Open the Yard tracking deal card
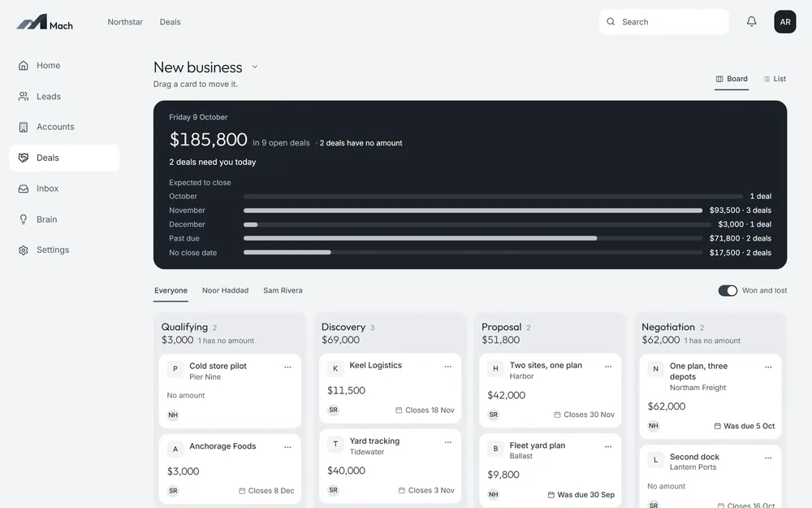Viewport: 812px width, 508px height. [390, 466]
